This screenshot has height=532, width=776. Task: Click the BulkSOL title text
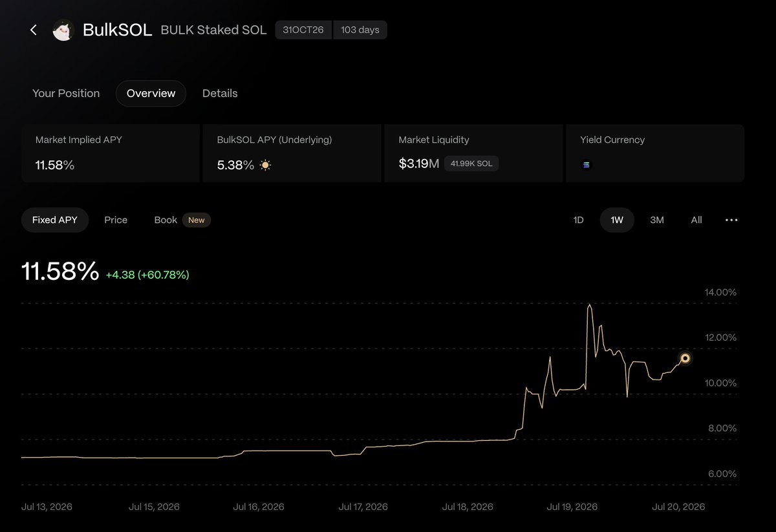[x=117, y=30]
